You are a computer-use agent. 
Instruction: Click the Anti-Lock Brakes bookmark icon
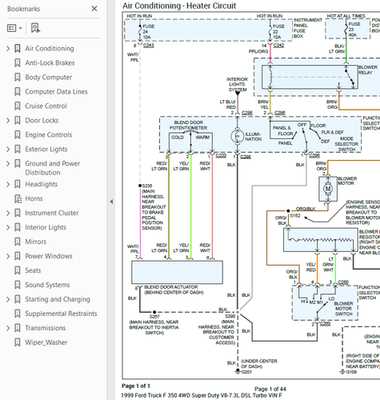pos(17,63)
